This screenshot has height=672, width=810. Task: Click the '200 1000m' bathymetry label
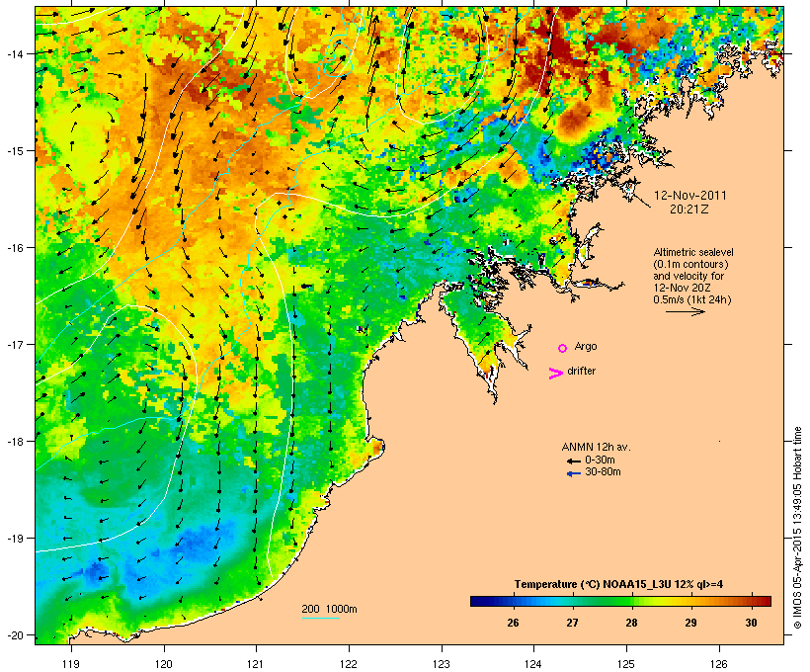click(x=329, y=609)
